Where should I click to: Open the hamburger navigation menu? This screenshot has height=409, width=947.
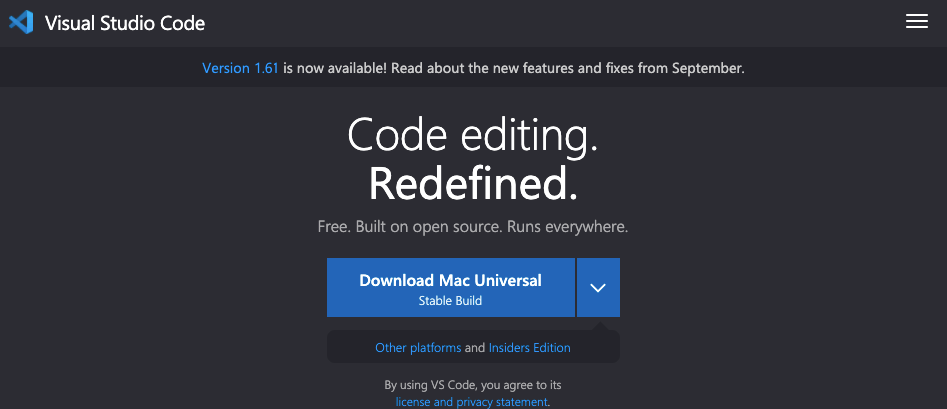(x=917, y=22)
